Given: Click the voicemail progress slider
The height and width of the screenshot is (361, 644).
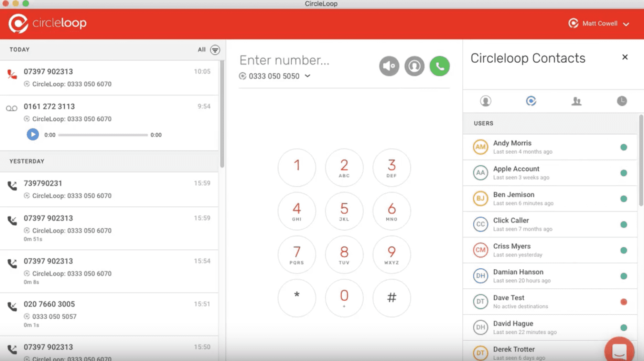Looking at the screenshot, I should [x=103, y=135].
